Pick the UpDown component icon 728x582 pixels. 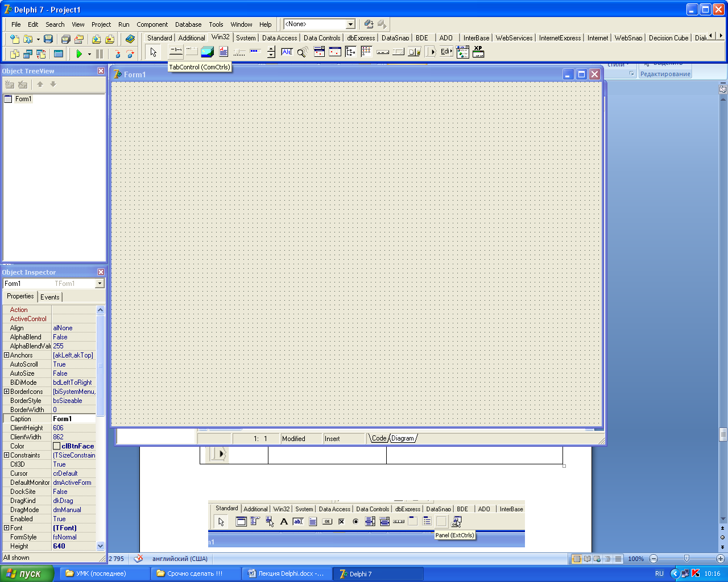[271, 52]
